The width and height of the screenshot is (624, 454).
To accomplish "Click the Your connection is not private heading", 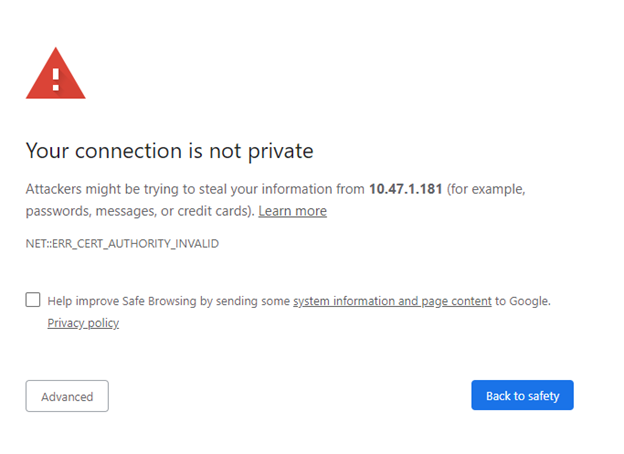I will (x=169, y=151).
